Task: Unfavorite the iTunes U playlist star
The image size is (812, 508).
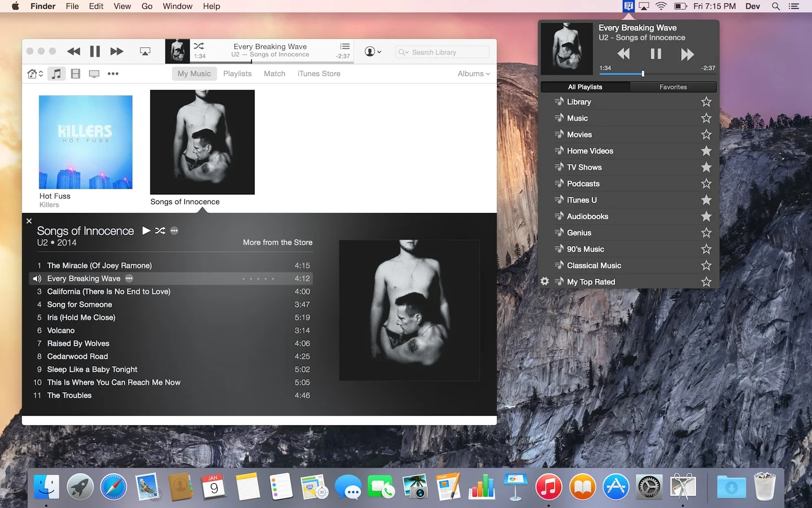Action: click(x=706, y=200)
